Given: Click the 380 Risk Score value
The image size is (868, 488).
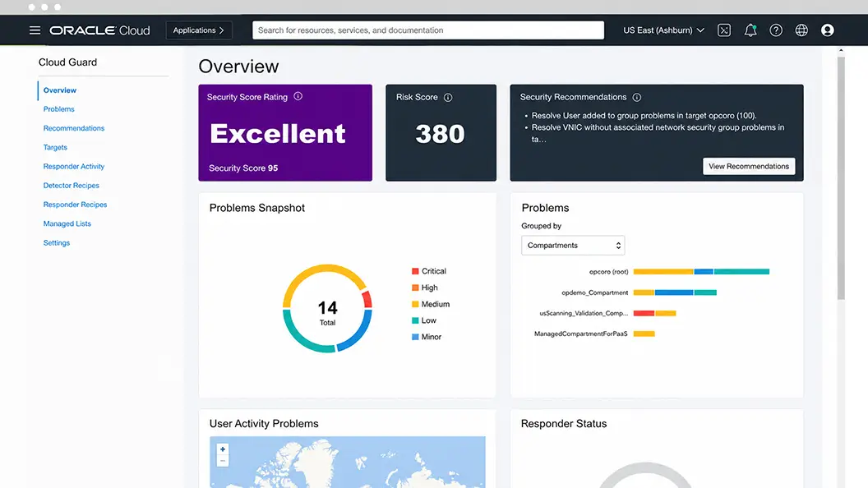Looking at the screenshot, I should click(x=440, y=134).
